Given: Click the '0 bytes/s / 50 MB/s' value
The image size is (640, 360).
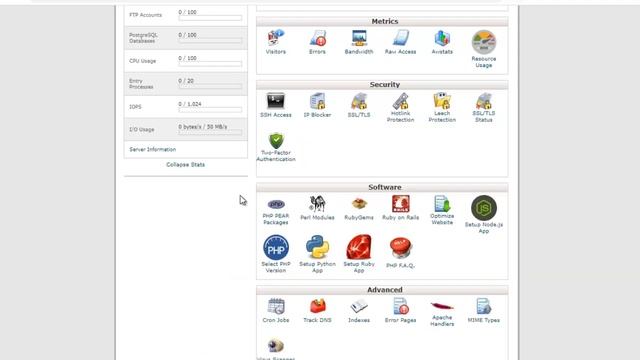Looking at the screenshot, I should [x=203, y=127].
